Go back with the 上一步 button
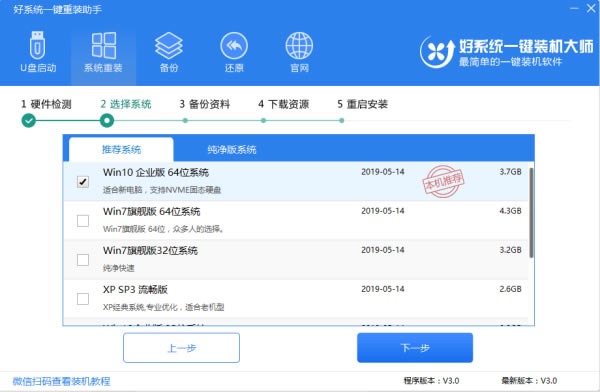This screenshot has height=392, width=600. click(x=181, y=348)
